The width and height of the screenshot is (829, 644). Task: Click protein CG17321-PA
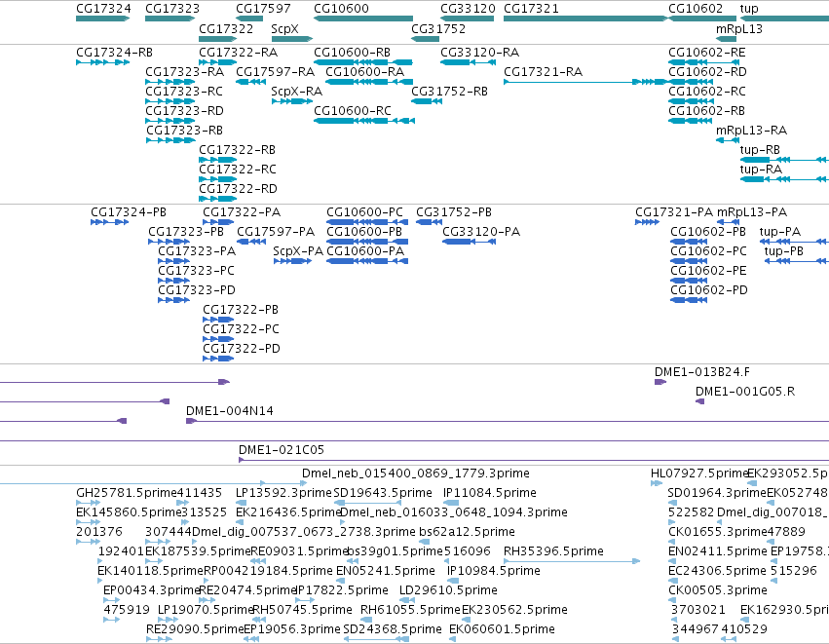(x=674, y=212)
